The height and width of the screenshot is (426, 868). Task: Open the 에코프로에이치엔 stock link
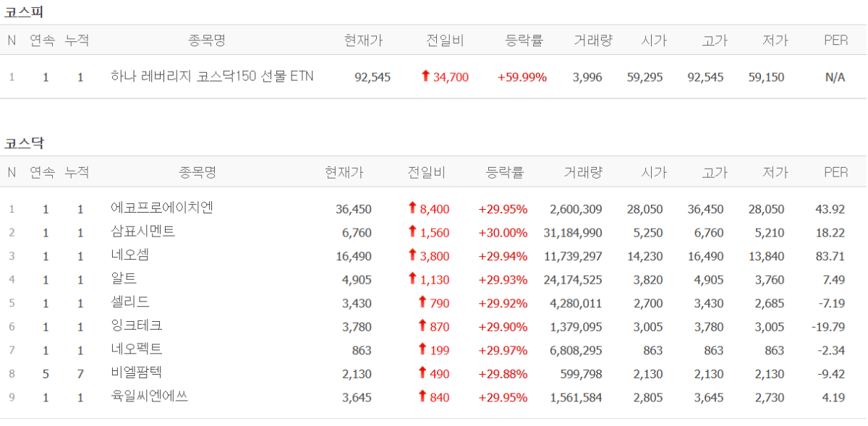point(161,208)
